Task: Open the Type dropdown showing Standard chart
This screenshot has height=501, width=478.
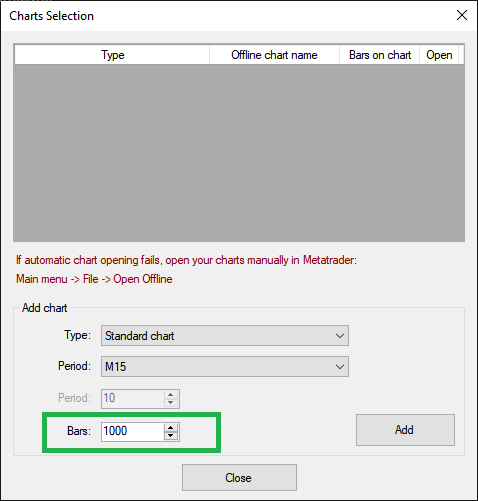Action: [225, 336]
